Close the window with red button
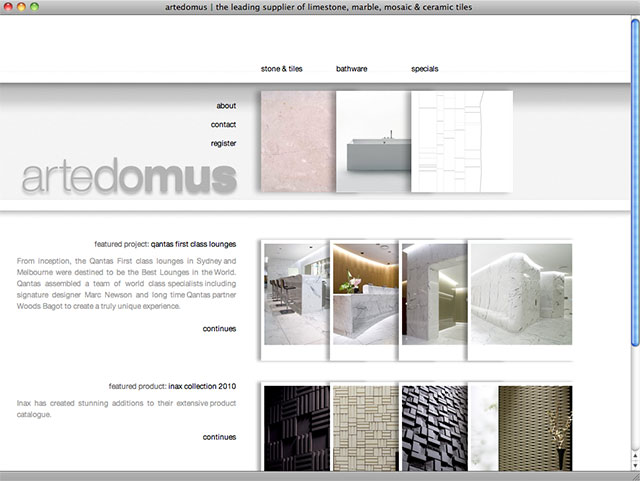The height and width of the screenshot is (481, 640). pos(8,7)
